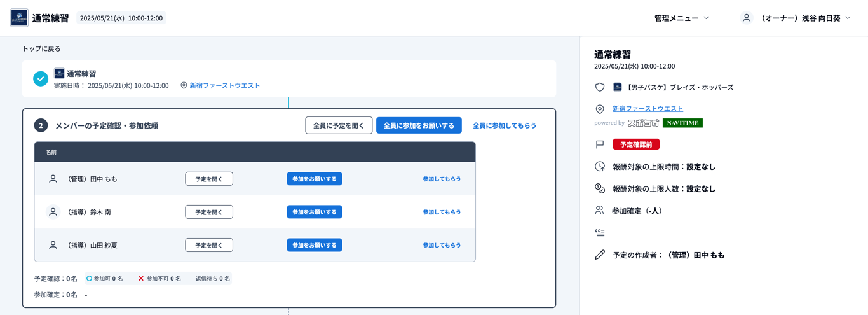Click the green NAVITIME logo
The image size is (868, 315).
pyautogui.click(x=682, y=123)
